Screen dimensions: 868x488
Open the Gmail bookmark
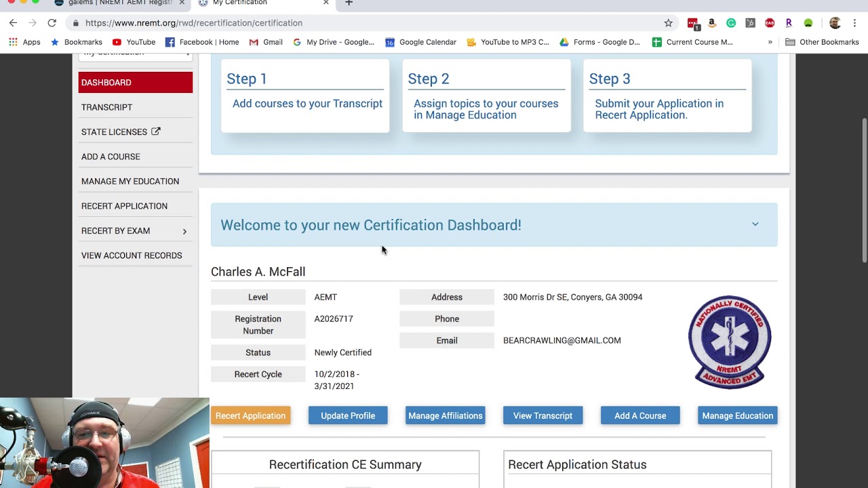pos(266,42)
